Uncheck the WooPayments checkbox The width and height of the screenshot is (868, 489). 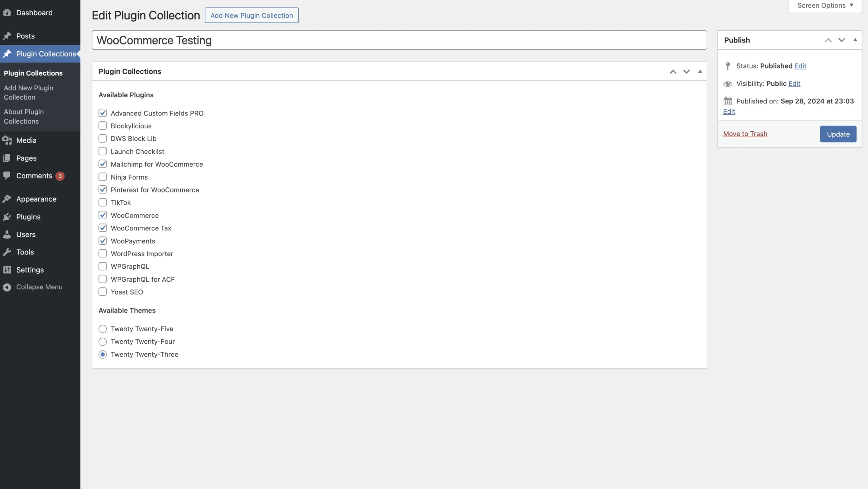click(x=102, y=241)
